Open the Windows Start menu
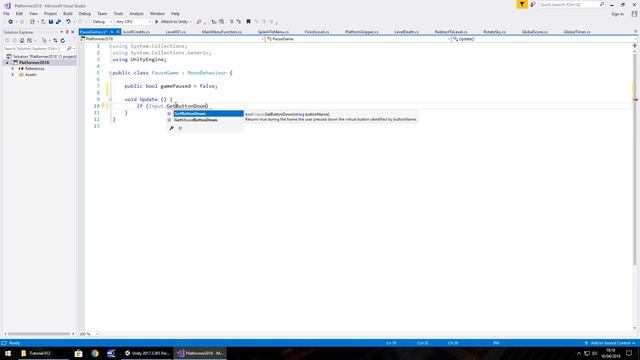640x360 pixels. 8,353
